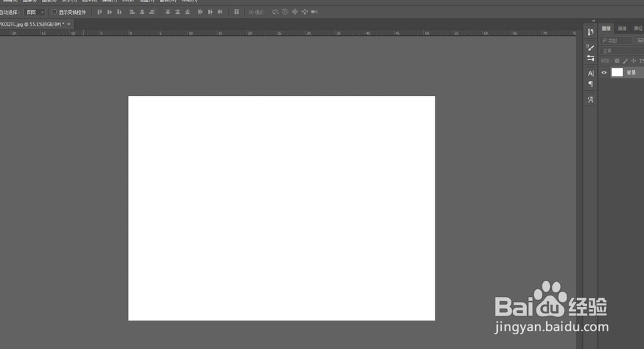This screenshot has width=644, height=349.
Task: Open the Brush panel icon
Action: (590, 47)
